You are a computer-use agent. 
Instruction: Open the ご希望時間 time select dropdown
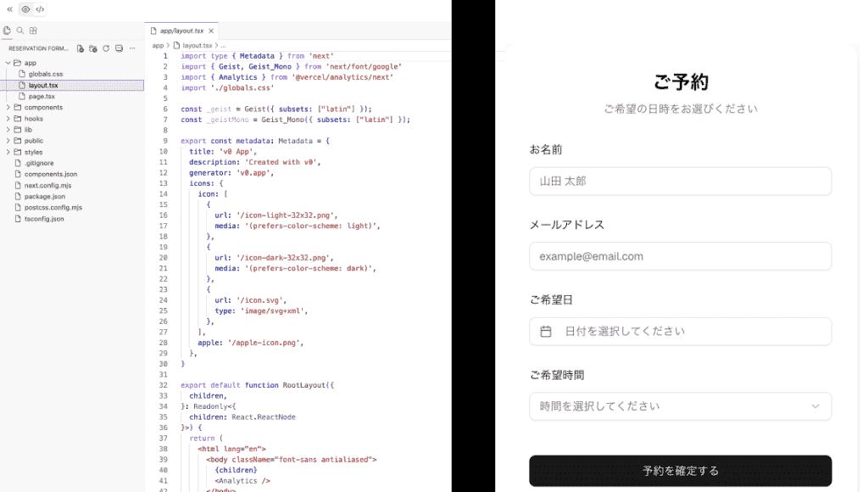(681, 406)
